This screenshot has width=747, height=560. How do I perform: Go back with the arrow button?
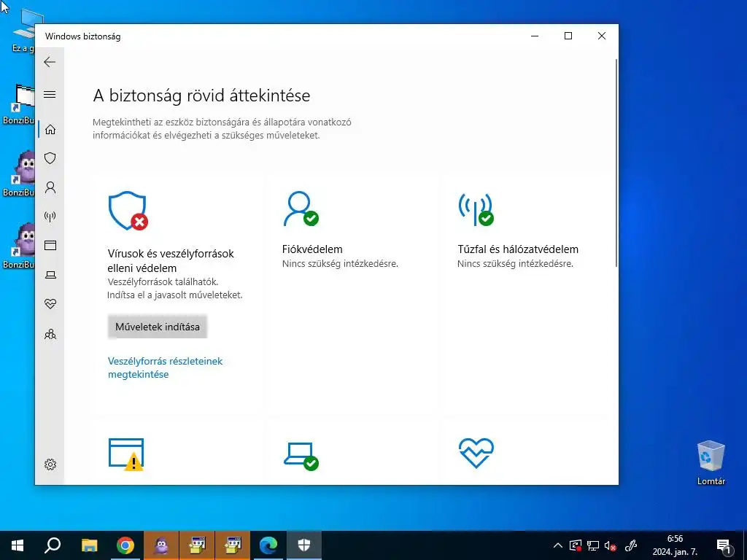50,62
